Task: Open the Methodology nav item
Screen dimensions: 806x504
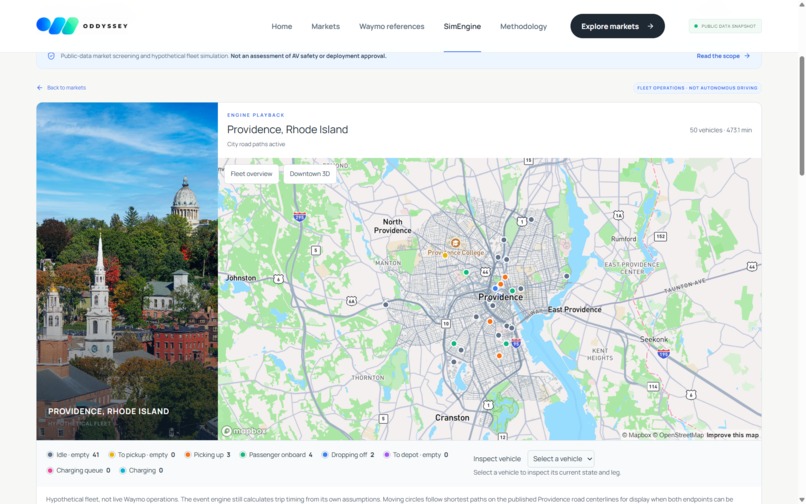Action: pyautogui.click(x=523, y=26)
